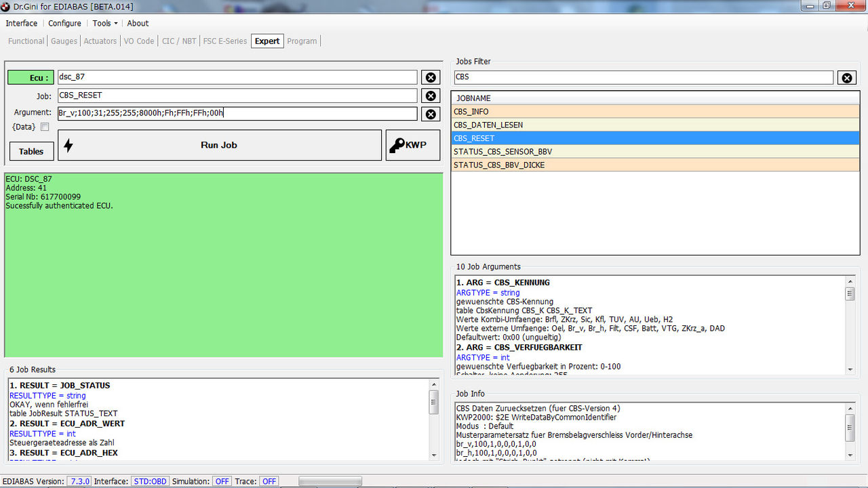Open the About menu
Image resolution: width=868 pixels, height=488 pixels.
(138, 23)
